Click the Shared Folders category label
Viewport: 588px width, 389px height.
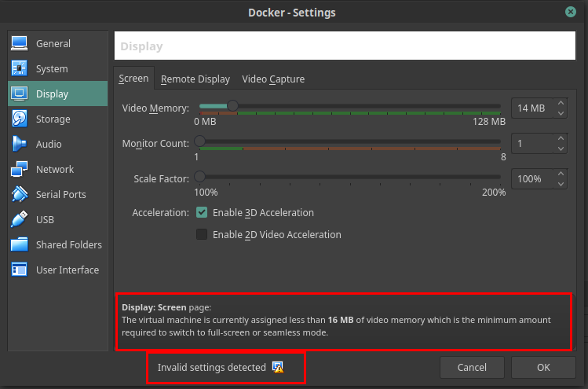68,245
